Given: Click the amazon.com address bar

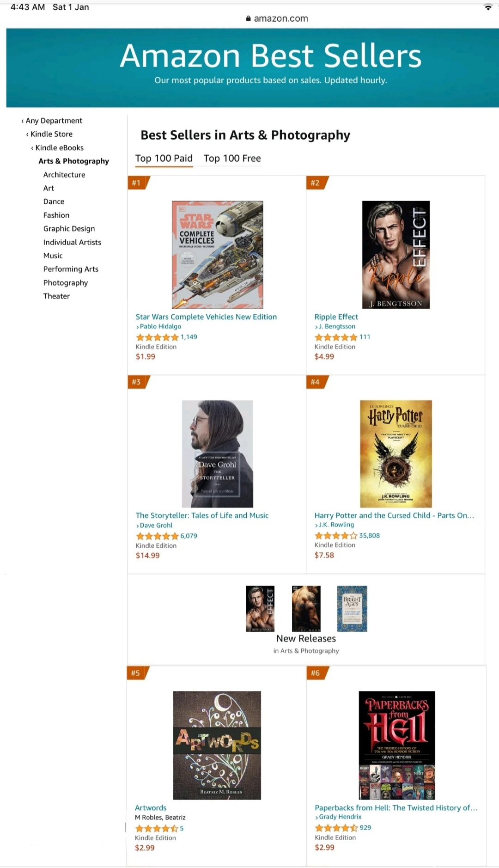Looking at the screenshot, I should tap(277, 18).
